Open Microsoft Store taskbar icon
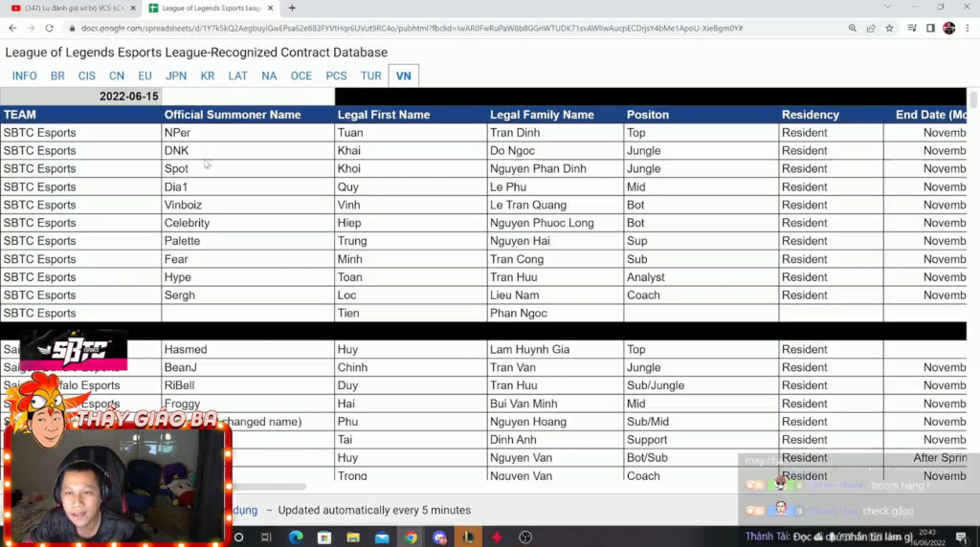 tap(324, 537)
